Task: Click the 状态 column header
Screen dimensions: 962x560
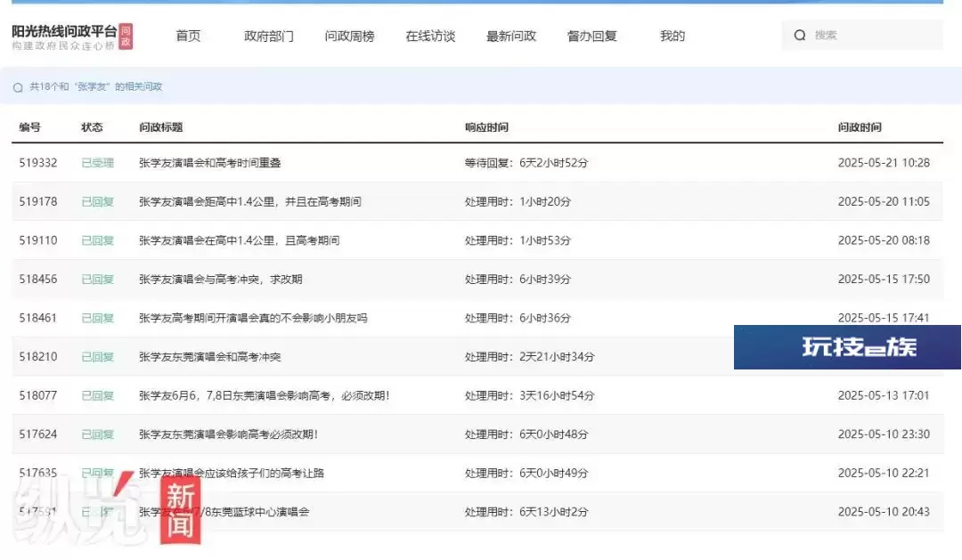Action: [x=92, y=127]
